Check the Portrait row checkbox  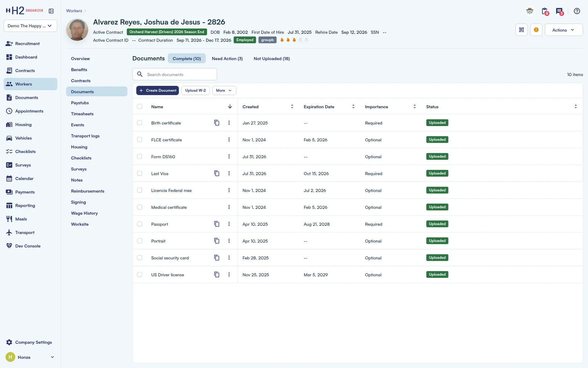pos(140,241)
